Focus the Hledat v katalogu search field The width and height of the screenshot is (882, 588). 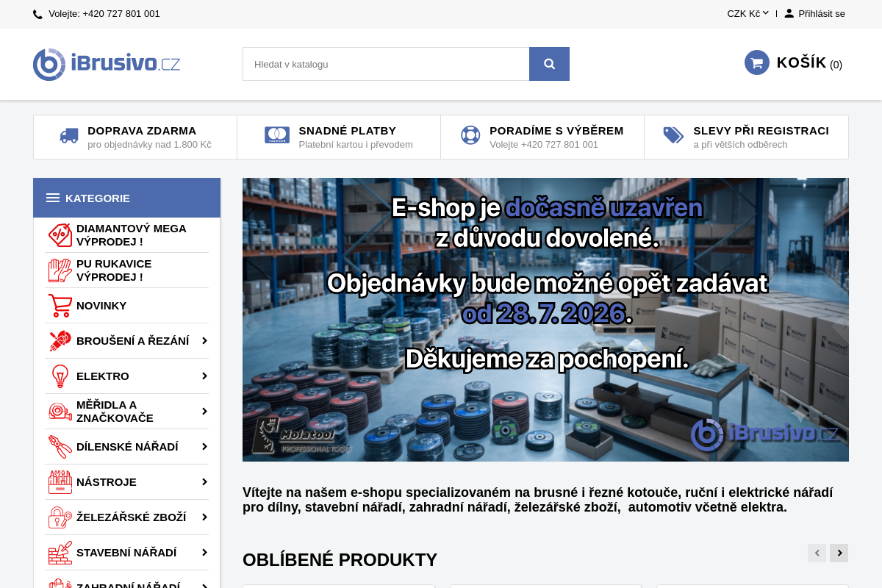[386, 64]
